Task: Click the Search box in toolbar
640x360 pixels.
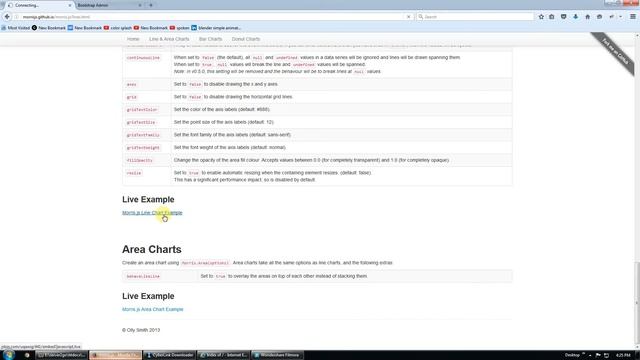Action: 475,17
